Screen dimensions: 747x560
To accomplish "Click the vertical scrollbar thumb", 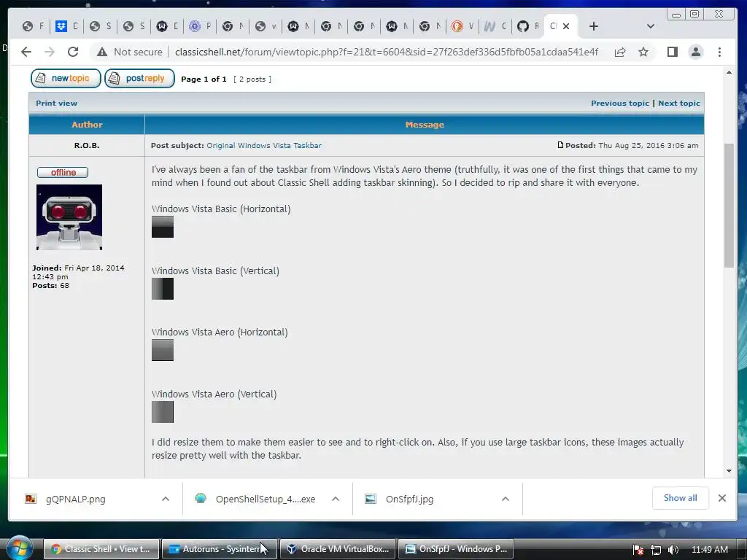I will (729, 205).
